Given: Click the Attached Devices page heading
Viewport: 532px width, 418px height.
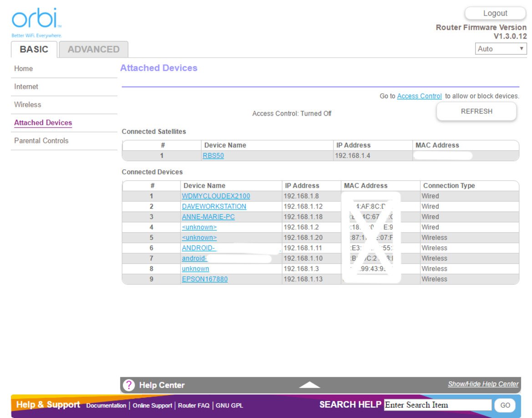Looking at the screenshot, I should tap(159, 68).
